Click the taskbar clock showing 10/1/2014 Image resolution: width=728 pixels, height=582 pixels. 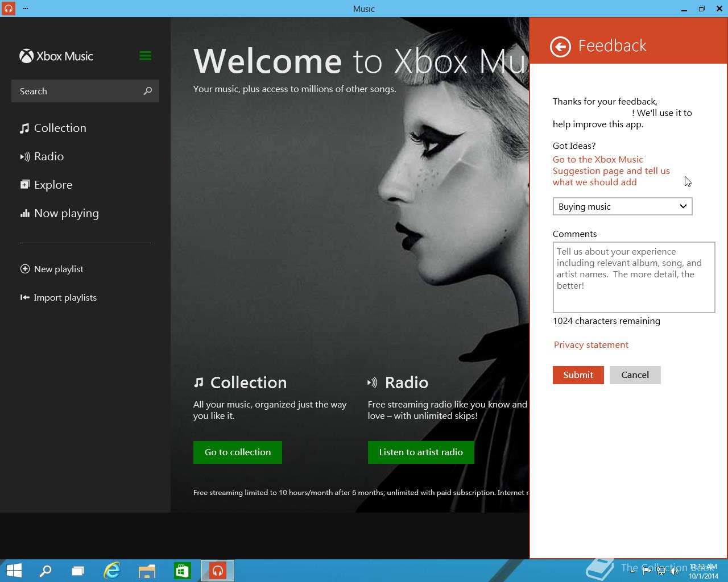[x=704, y=571]
